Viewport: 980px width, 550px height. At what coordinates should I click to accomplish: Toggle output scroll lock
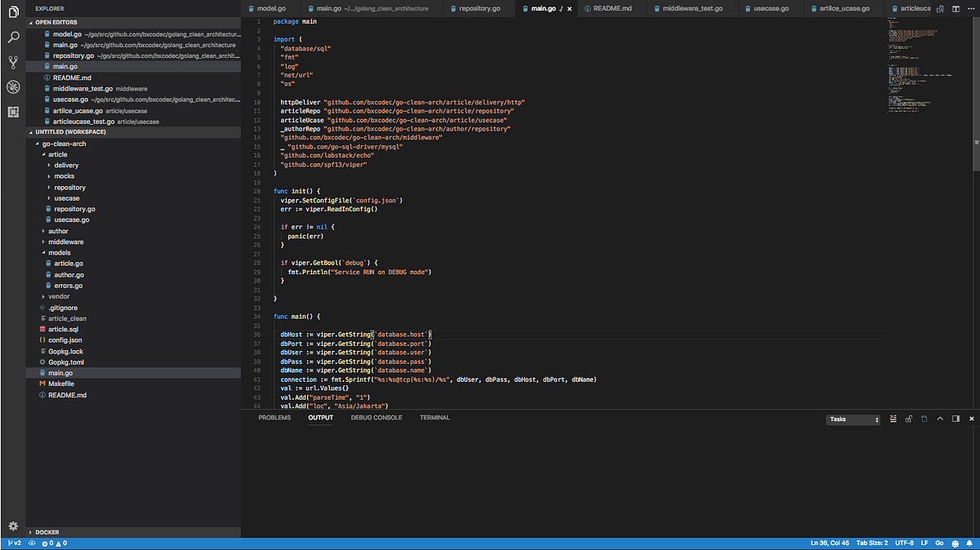click(x=908, y=419)
